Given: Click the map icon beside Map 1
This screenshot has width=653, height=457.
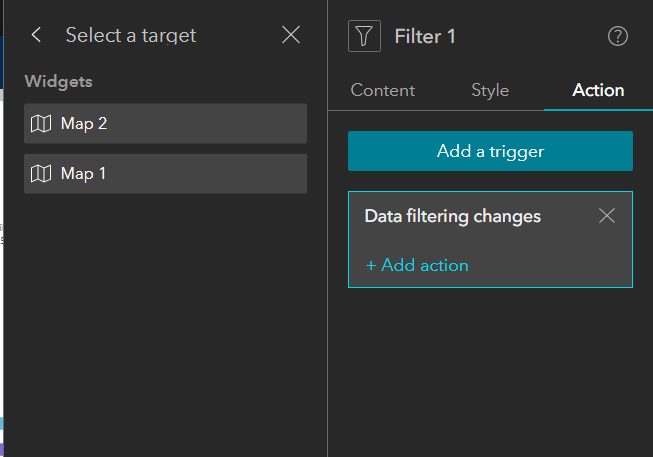Looking at the screenshot, I should pos(41,174).
